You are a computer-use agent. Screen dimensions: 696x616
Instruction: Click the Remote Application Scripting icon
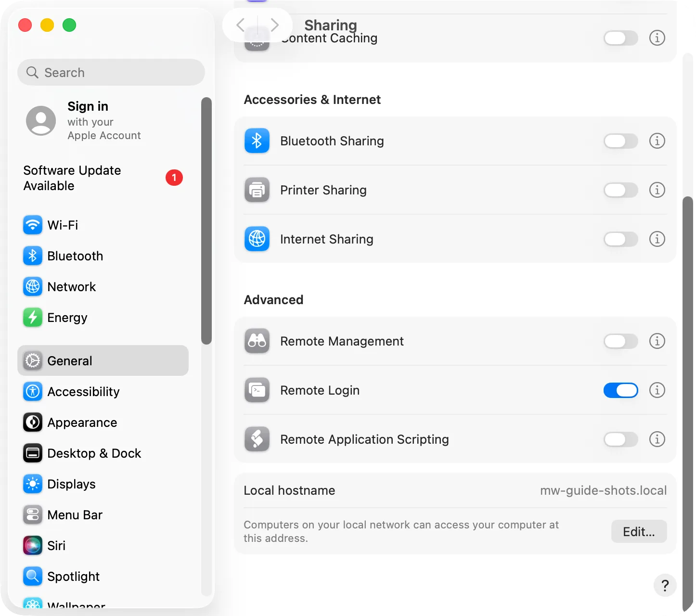coord(257,439)
